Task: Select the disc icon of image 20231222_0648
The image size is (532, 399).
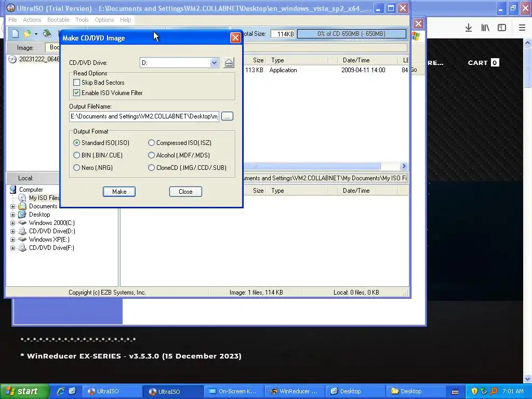Action: 12,59
